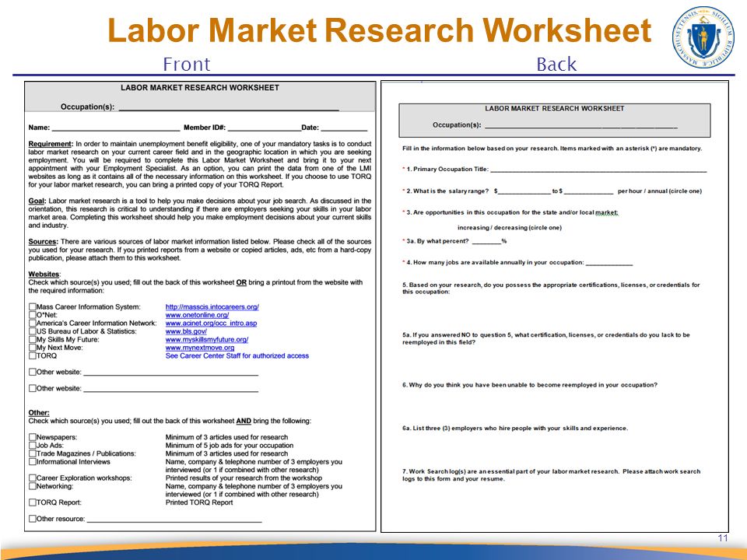Tick the Other resource checkbox
Screen dimensions: 747x560
(33, 519)
